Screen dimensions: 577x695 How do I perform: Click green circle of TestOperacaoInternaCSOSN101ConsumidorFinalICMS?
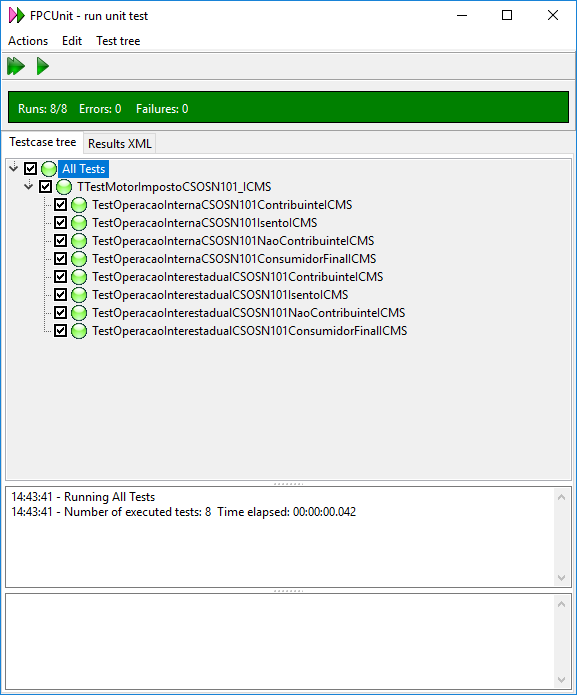(x=79, y=259)
